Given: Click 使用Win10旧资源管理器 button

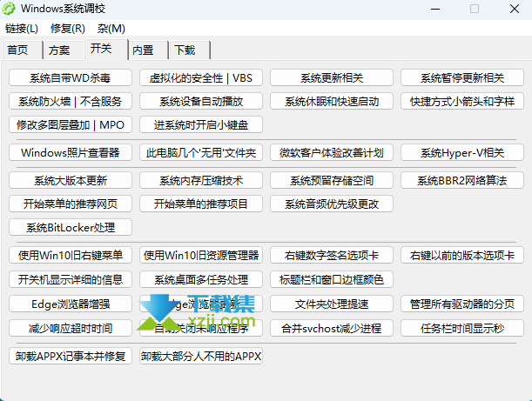Looking at the screenshot, I should coord(201,255).
